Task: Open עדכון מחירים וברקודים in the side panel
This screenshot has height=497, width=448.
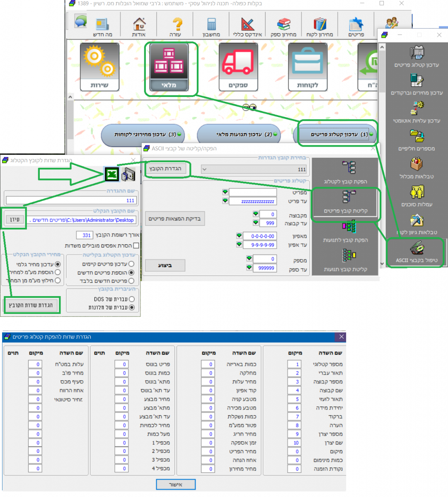Action: click(417, 84)
